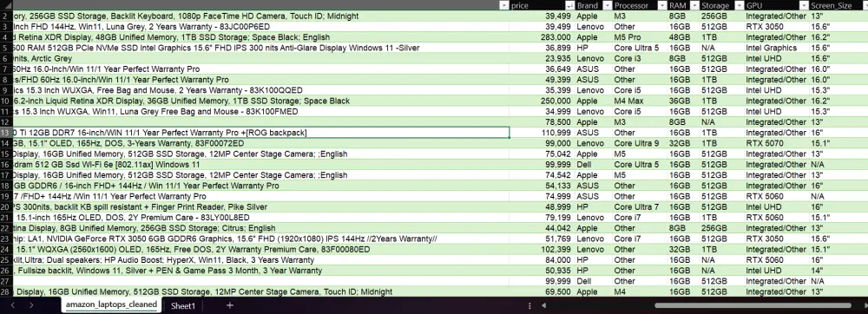
Task: Open the GPU column filter dropdown
Action: click(805, 5)
